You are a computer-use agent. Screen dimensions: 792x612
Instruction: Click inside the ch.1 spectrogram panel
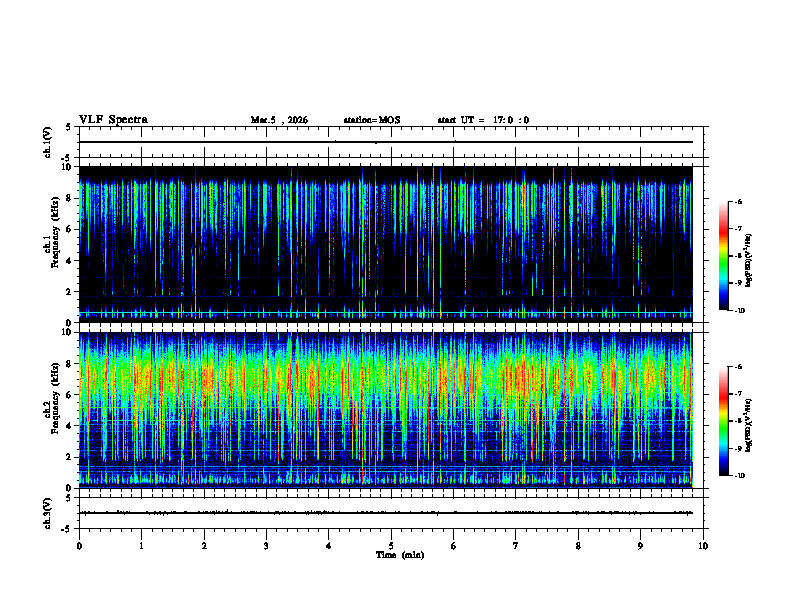[x=386, y=244]
